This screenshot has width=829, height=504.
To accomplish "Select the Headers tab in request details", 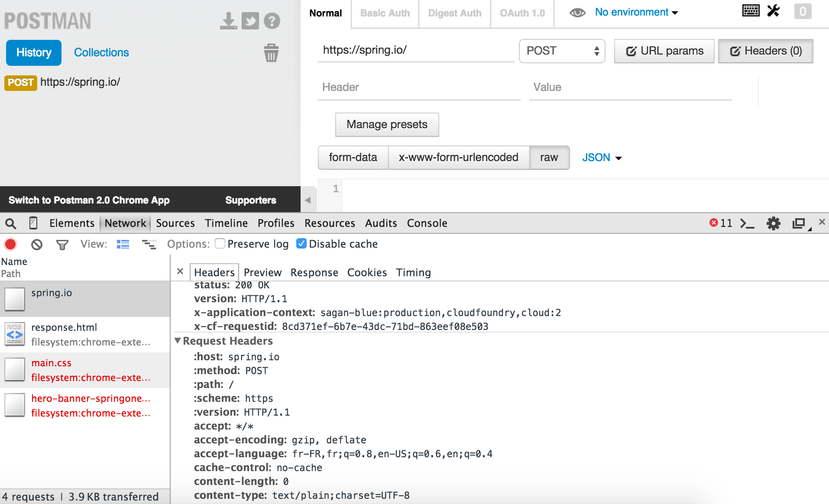I will click(x=214, y=272).
